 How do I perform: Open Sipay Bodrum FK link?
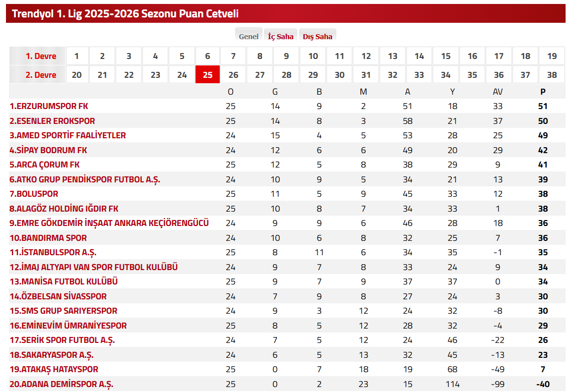pyautogui.click(x=49, y=150)
